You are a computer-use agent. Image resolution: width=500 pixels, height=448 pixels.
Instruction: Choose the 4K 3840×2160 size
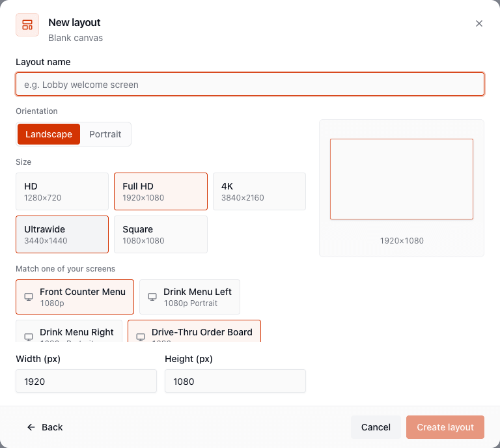pyautogui.click(x=259, y=191)
